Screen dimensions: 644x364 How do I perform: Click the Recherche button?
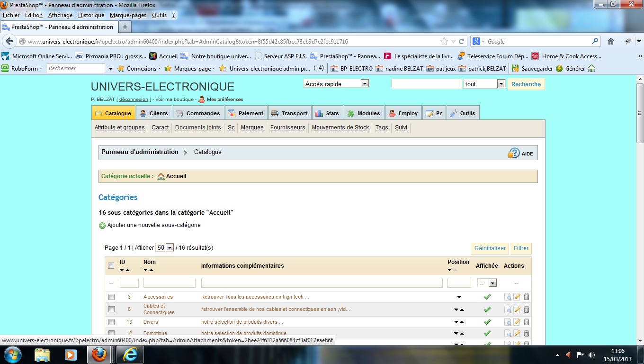click(526, 84)
